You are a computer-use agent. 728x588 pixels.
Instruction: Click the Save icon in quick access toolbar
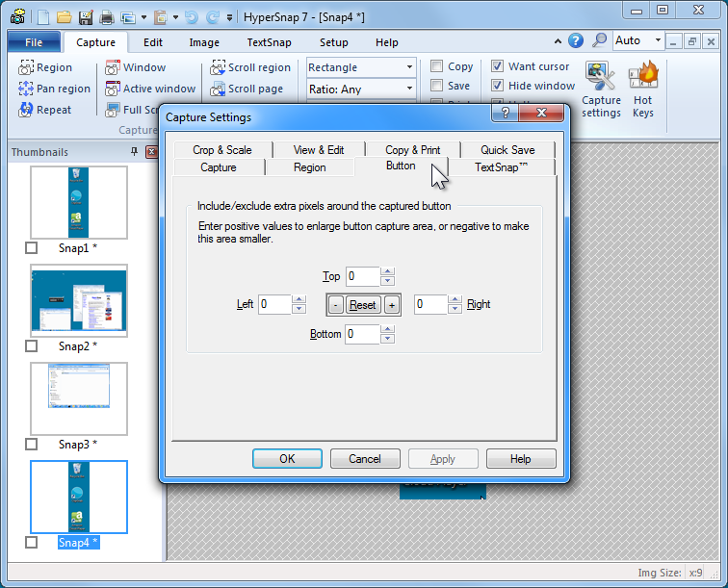86,17
